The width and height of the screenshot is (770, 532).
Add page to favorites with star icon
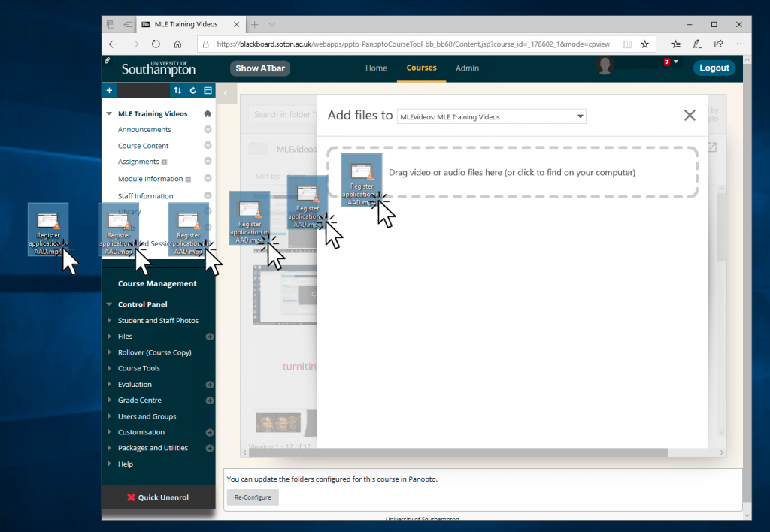pyautogui.click(x=644, y=44)
